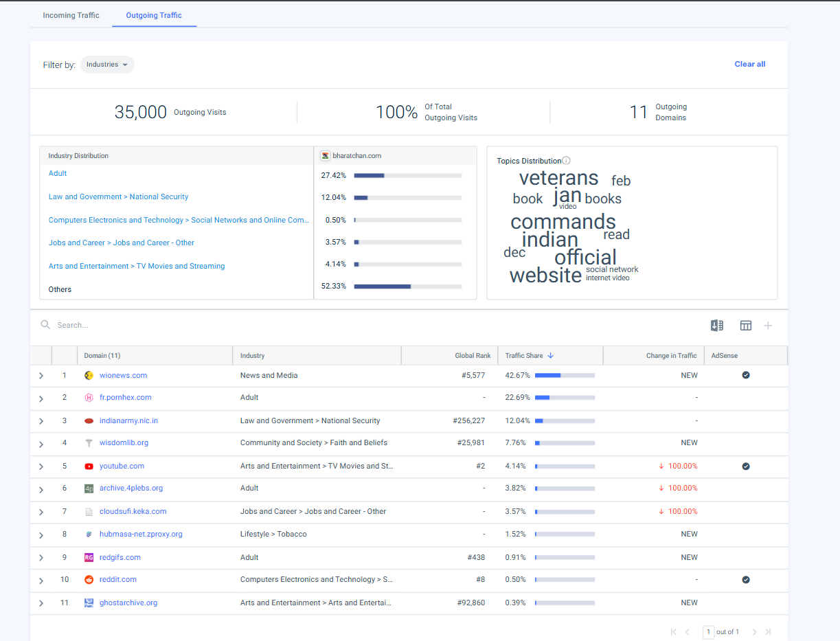Click the reddit.com favicon icon
The image size is (840, 641).
pos(89,580)
